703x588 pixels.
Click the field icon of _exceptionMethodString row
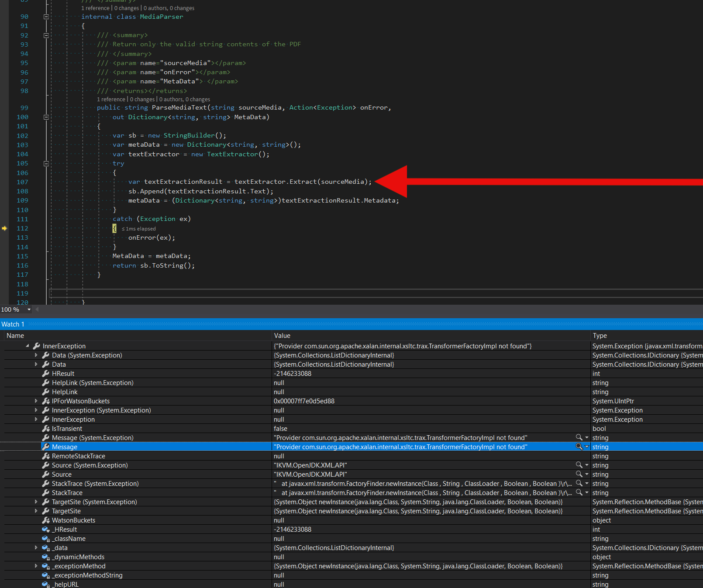pos(45,575)
